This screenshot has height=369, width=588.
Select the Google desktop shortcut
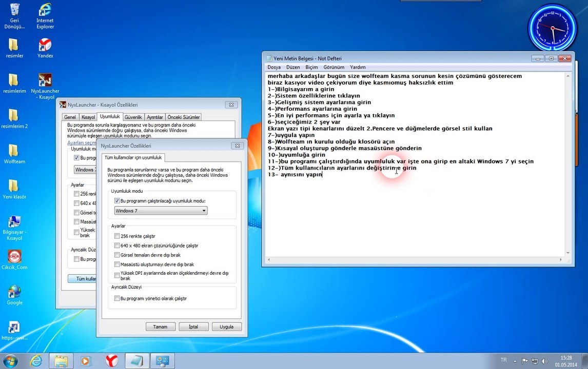(x=14, y=295)
